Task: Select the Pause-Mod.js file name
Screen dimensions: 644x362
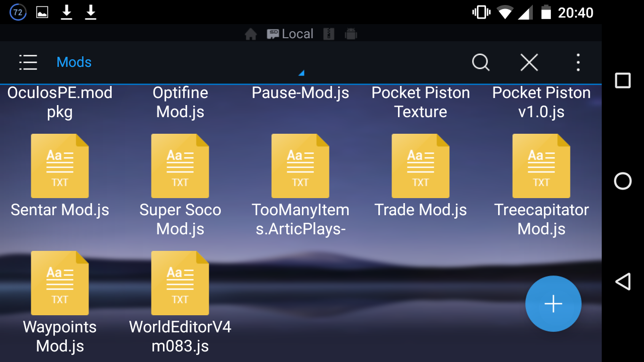Action: (x=300, y=93)
